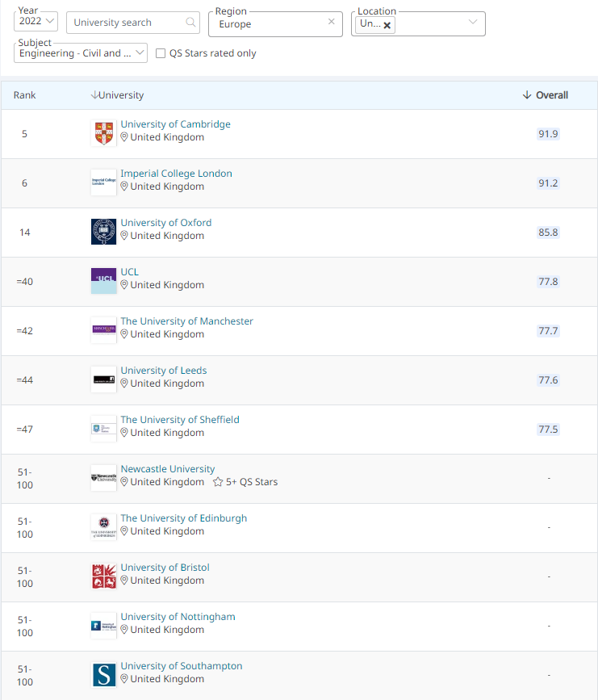Sort by the Rank column header
Viewport: 598px width, 700px height.
point(24,95)
